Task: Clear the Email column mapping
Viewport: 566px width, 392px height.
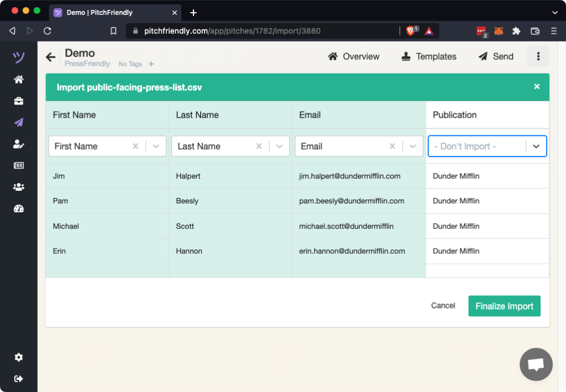Action: click(392, 147)
